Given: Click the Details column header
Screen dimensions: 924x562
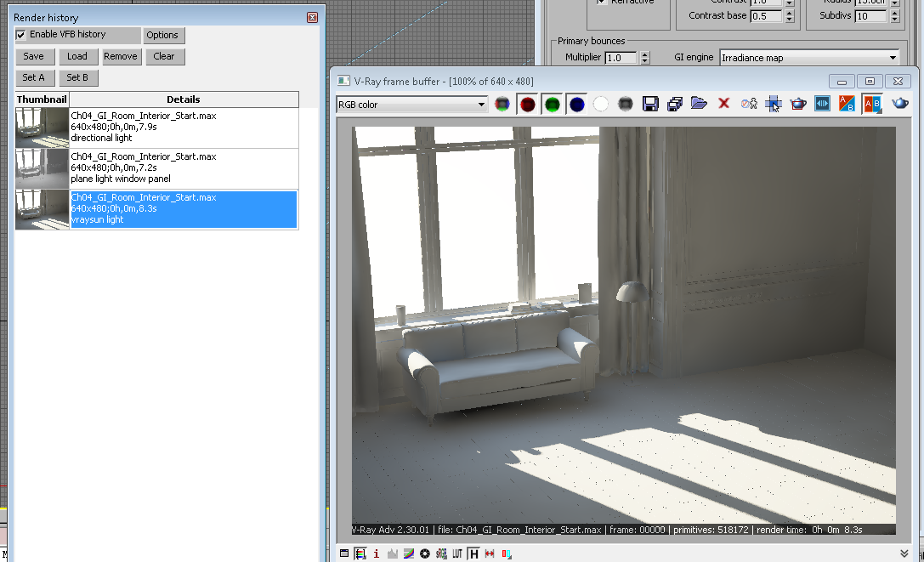Looking at the screenshot, I should tap(184, 99).
